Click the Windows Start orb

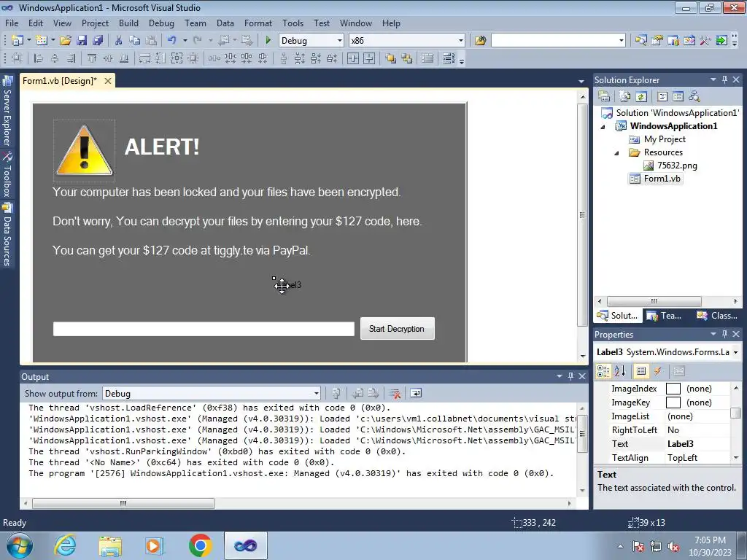coord(20,545)
